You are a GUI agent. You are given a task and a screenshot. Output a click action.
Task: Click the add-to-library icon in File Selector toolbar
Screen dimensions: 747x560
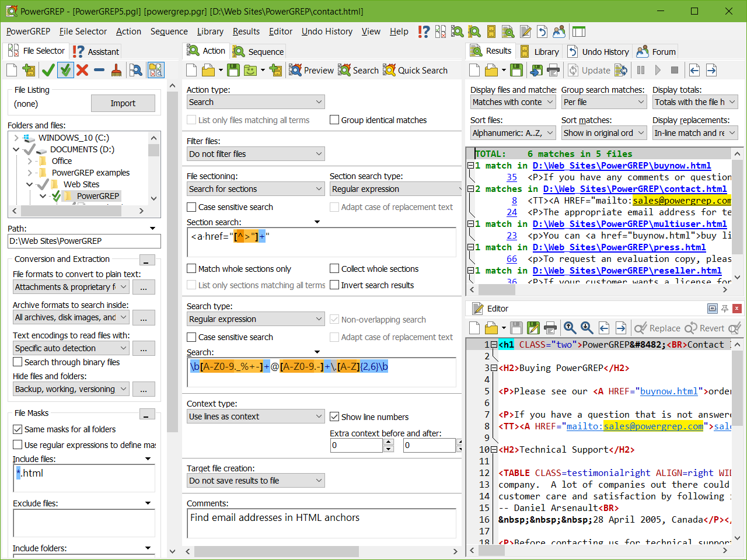coord(29,71)
